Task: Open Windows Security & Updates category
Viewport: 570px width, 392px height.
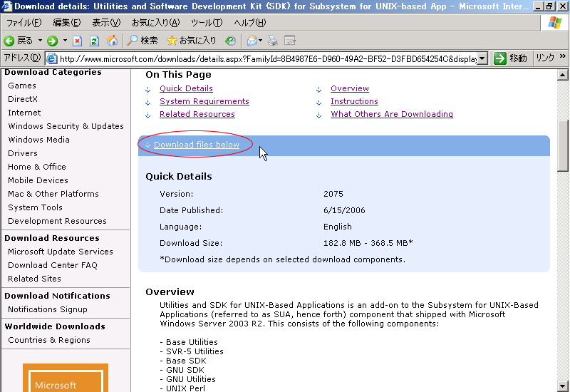Action: point(66,126)
